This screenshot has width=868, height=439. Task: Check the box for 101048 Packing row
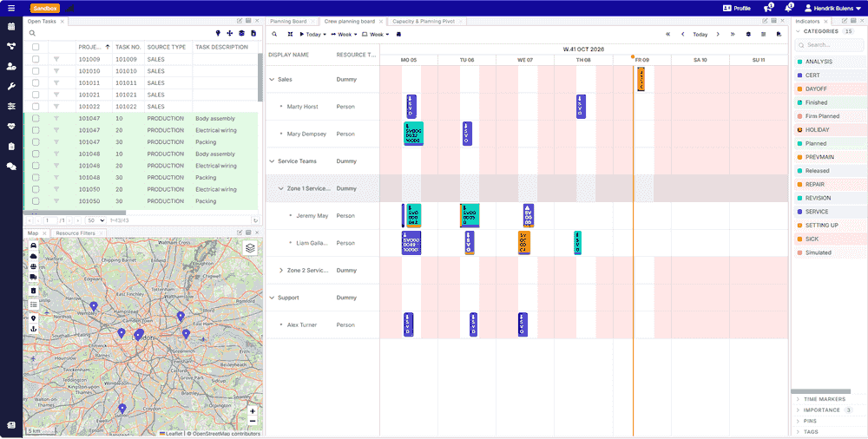[x=36, y=178]
